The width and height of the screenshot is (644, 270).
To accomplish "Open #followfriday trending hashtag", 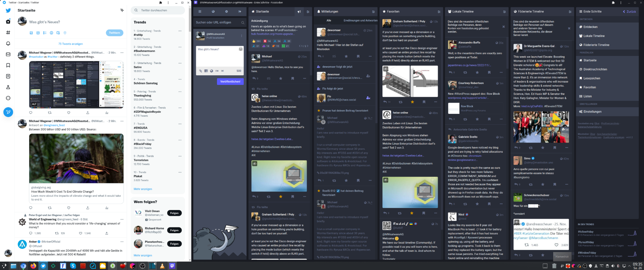I will (586, 232).
